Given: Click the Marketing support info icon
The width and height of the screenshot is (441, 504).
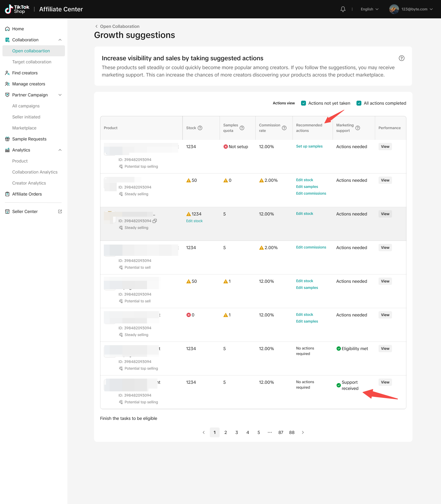Looking at the screenshot, I should click(x=358, y=128).
